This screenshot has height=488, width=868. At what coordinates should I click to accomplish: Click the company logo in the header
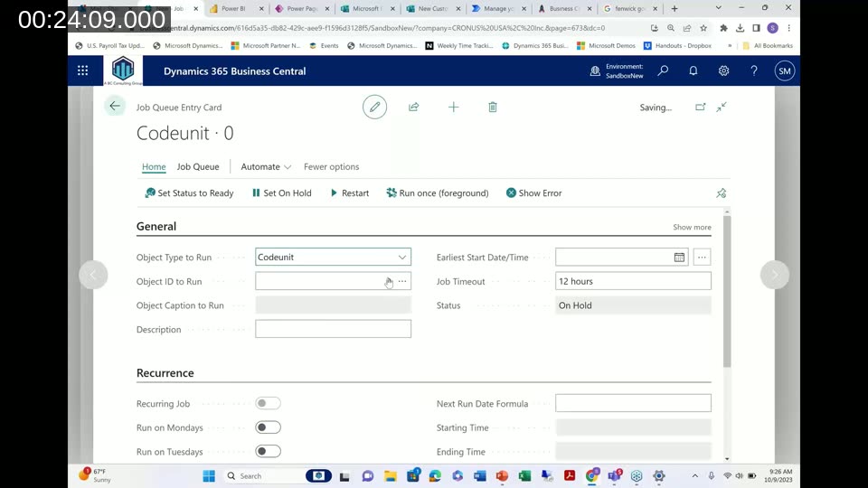123,70
